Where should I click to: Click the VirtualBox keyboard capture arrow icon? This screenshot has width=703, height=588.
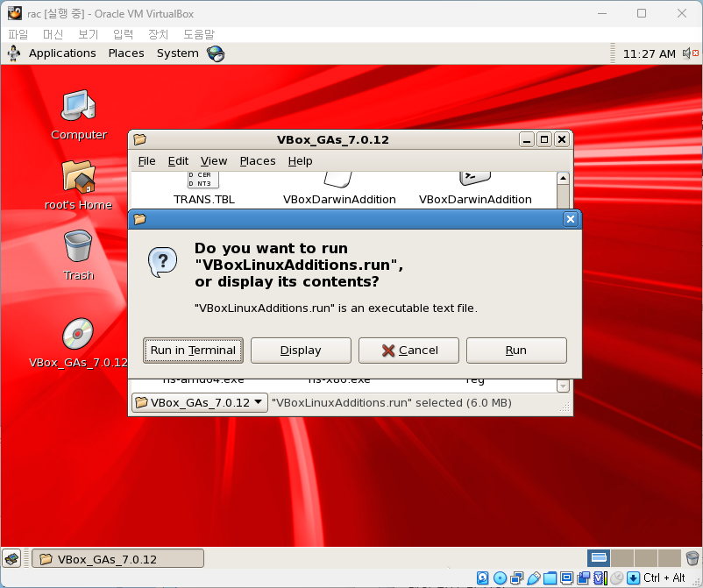[x=633, y=578]
